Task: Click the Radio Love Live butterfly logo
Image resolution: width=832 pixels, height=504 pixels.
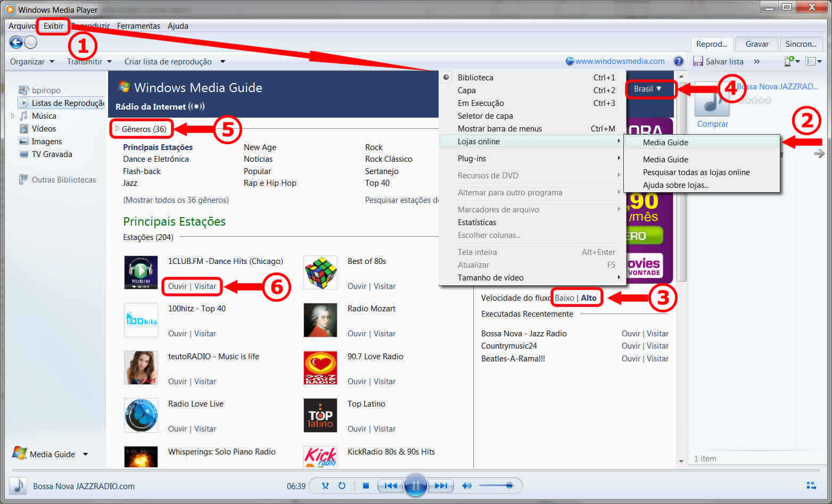Action: click(141, 415)
